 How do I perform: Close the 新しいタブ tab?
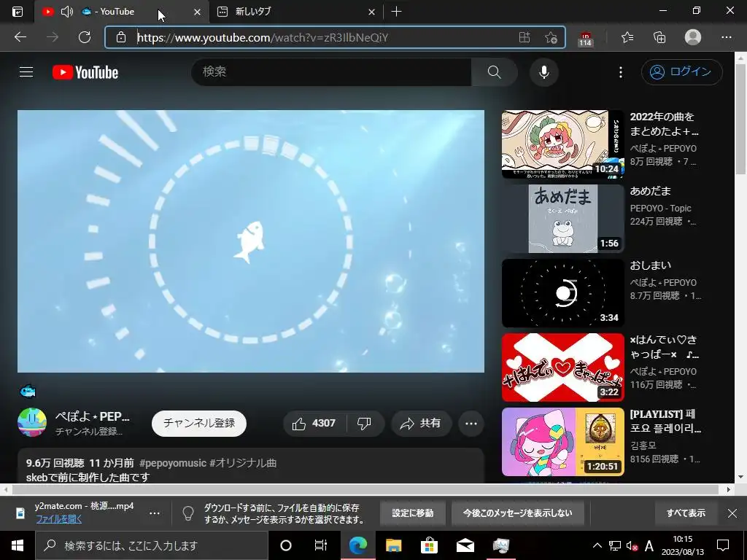click(x=371, y=12)
